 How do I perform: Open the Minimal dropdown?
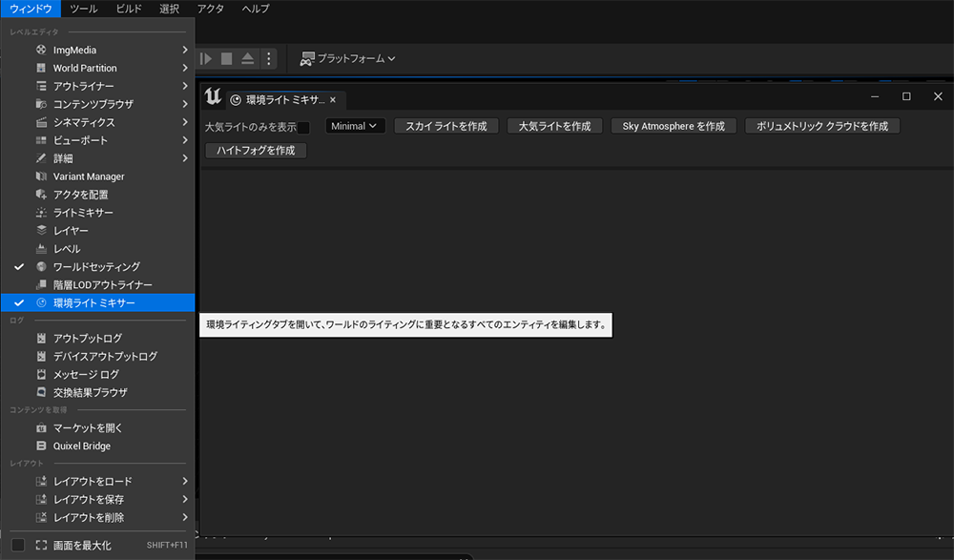pyautogui.click(x=355, y=126)
